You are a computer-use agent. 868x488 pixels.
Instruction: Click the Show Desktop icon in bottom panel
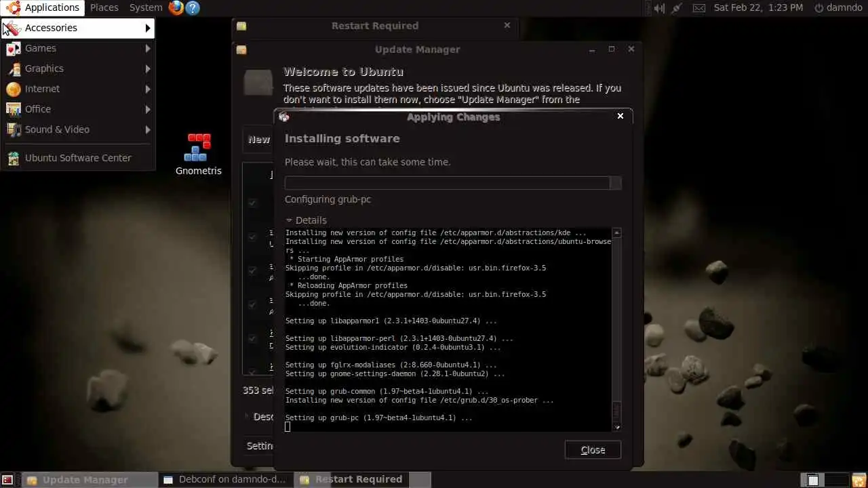(7, 480)
